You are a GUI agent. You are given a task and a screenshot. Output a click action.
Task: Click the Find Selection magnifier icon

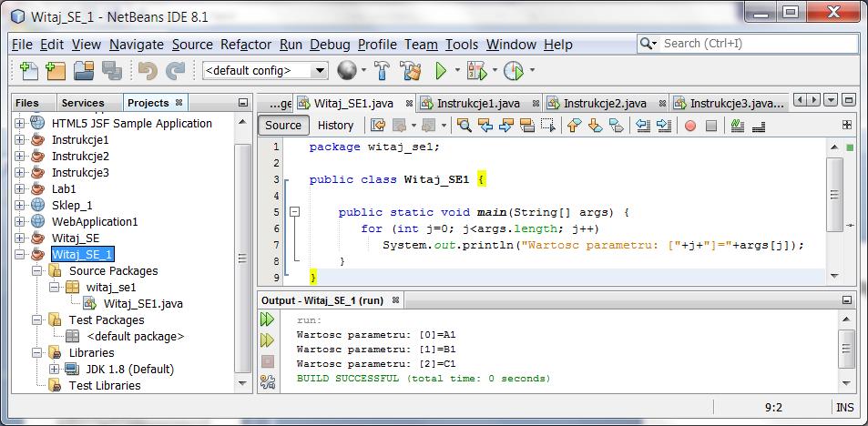click(x=465, y=126)
